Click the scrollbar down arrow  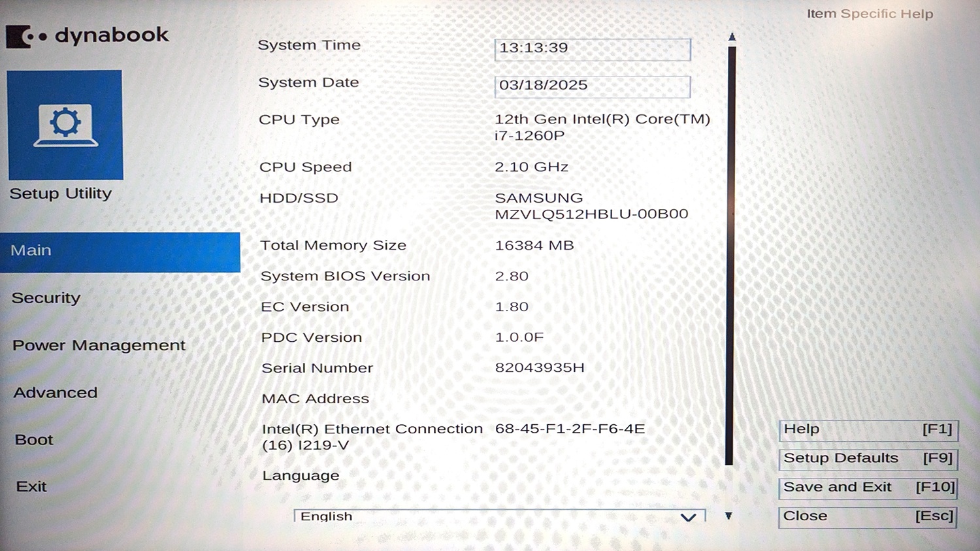click(x=728, y=516)
